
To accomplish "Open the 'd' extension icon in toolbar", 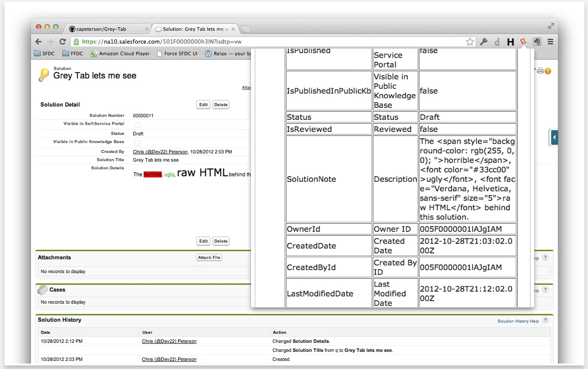I will [x=497, y=42].
